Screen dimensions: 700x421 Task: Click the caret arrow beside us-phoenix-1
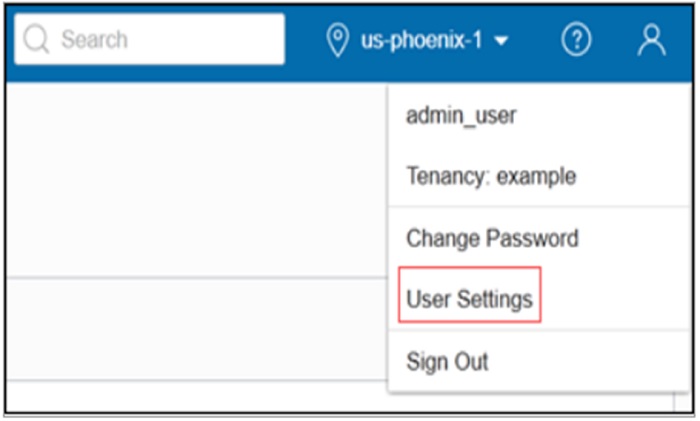(x=501, y=42)
